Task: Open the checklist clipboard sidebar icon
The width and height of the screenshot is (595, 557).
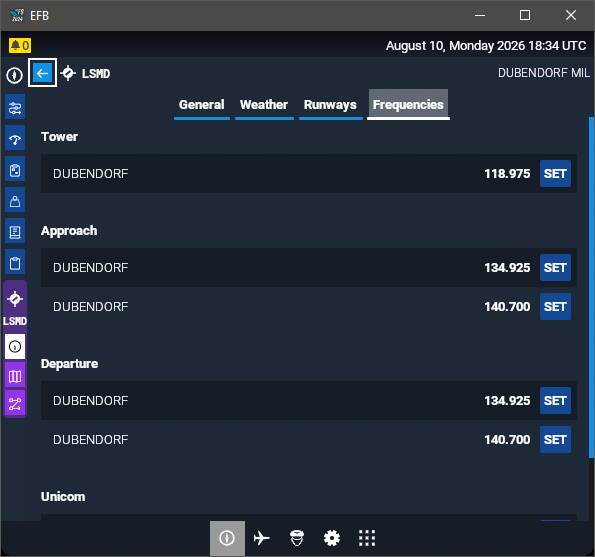Action: (x=15, y=170)
